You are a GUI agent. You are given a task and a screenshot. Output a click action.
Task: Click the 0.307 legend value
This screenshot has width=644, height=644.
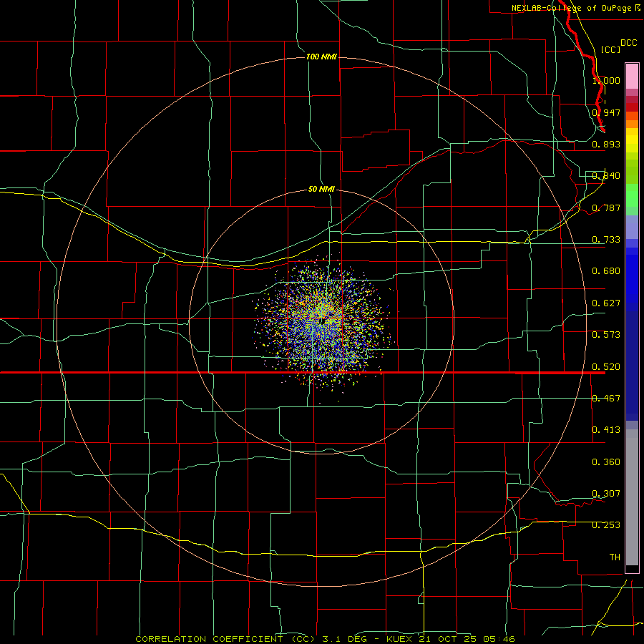point(606,494)
